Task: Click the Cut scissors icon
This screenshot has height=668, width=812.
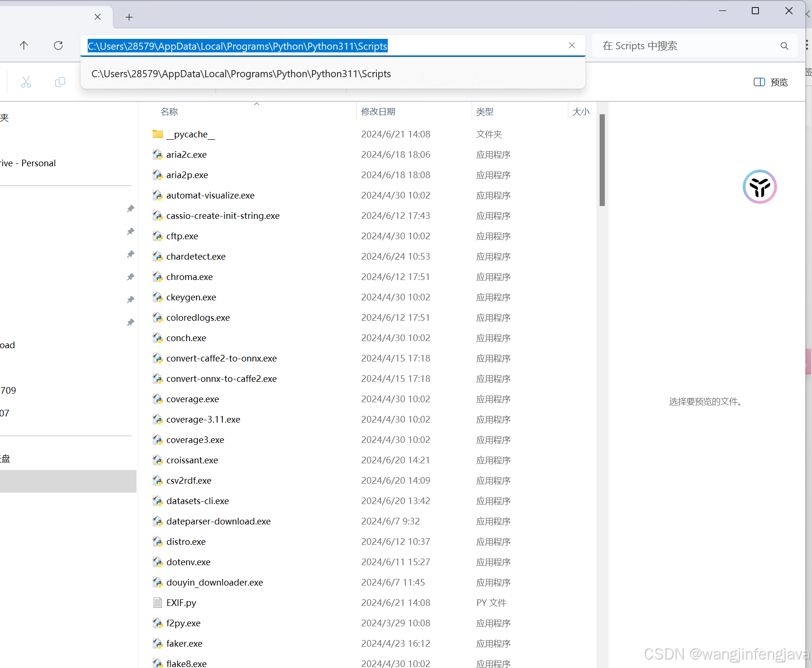Action: coord(26,82)
